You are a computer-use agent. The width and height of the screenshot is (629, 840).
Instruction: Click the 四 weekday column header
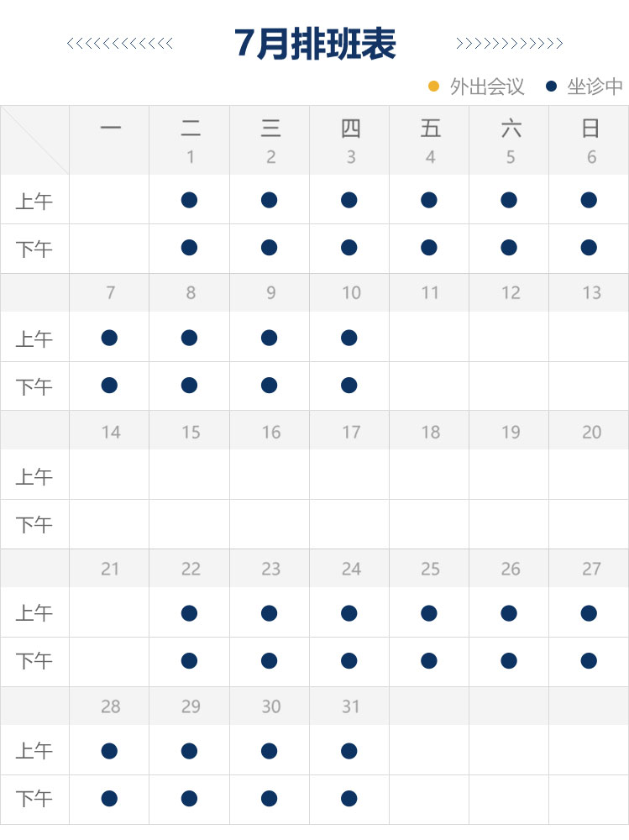(350, 129)
